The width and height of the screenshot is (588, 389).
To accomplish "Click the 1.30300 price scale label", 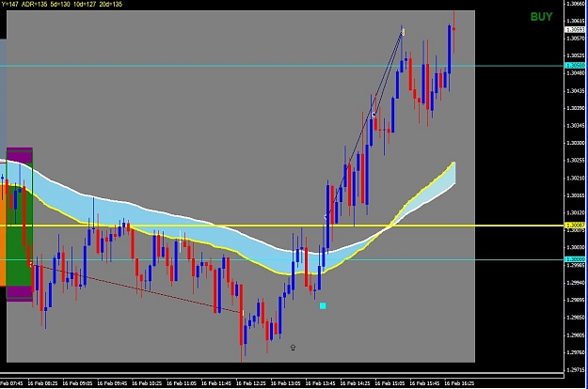I will [576, 143].
